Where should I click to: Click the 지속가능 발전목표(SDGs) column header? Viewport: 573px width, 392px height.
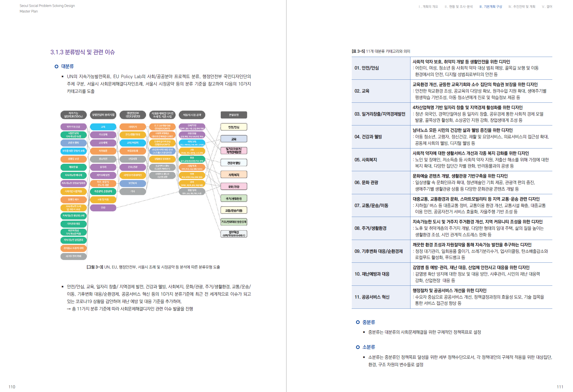(73, 115)
